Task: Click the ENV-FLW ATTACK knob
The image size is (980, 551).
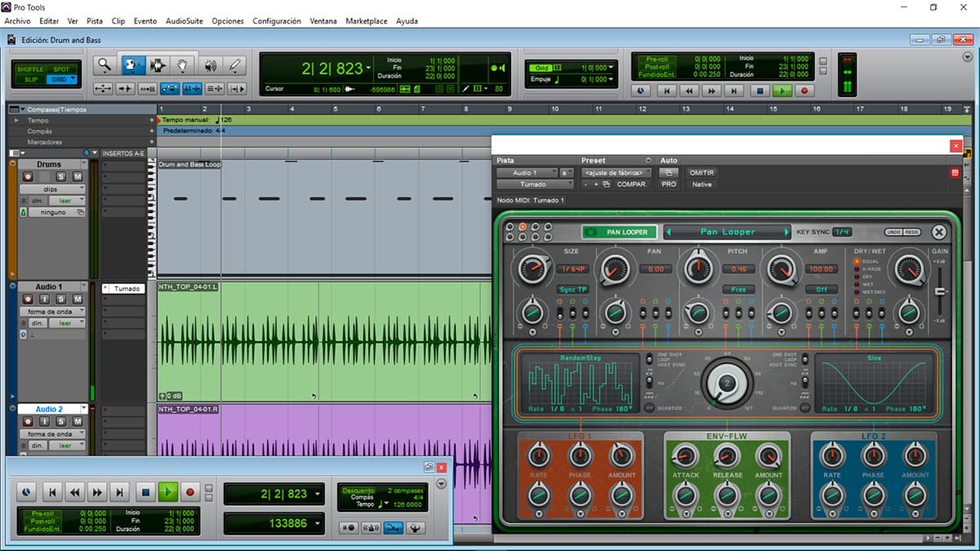Action: 686,455
